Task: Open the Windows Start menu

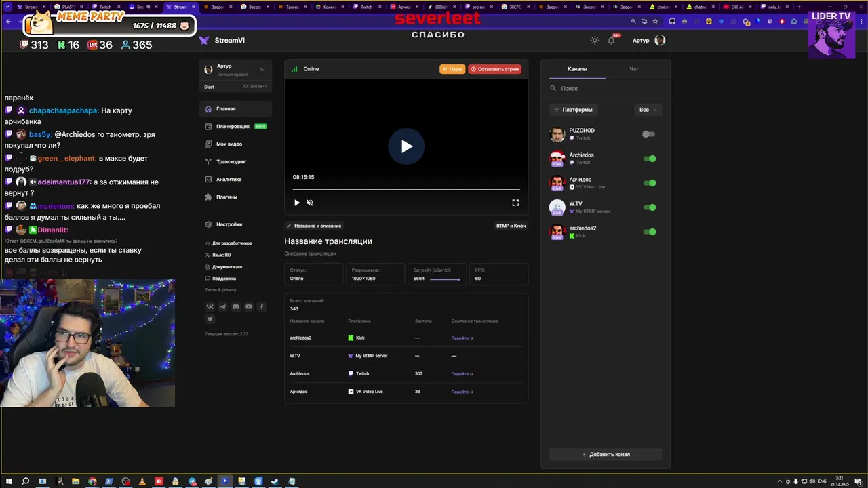Action: 8,481
